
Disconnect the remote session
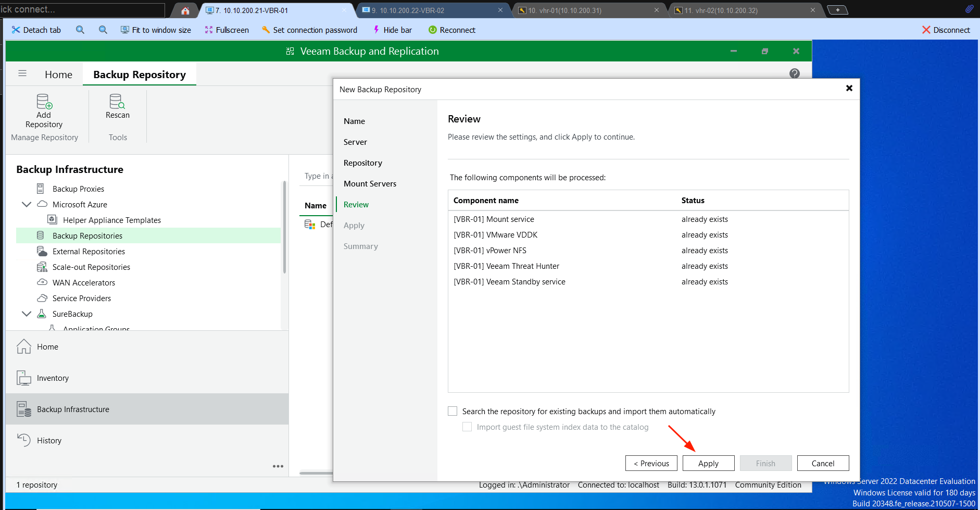[x=946, y=30]
